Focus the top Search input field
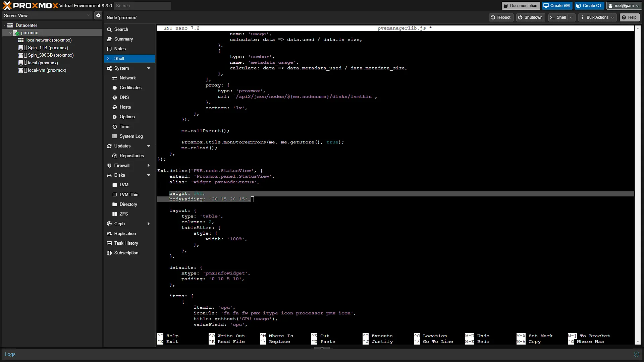Viewport: 644px width, 362px height. tap(142, 6)
